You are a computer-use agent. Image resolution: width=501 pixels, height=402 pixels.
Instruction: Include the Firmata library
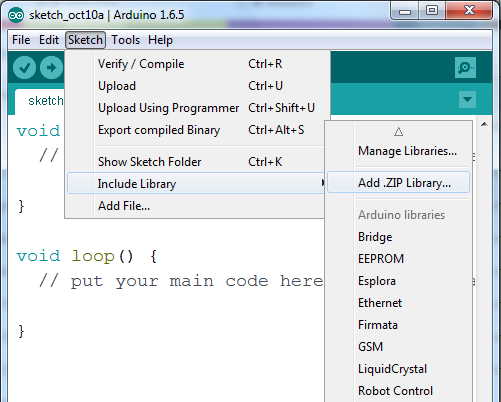tap(399, 325)
